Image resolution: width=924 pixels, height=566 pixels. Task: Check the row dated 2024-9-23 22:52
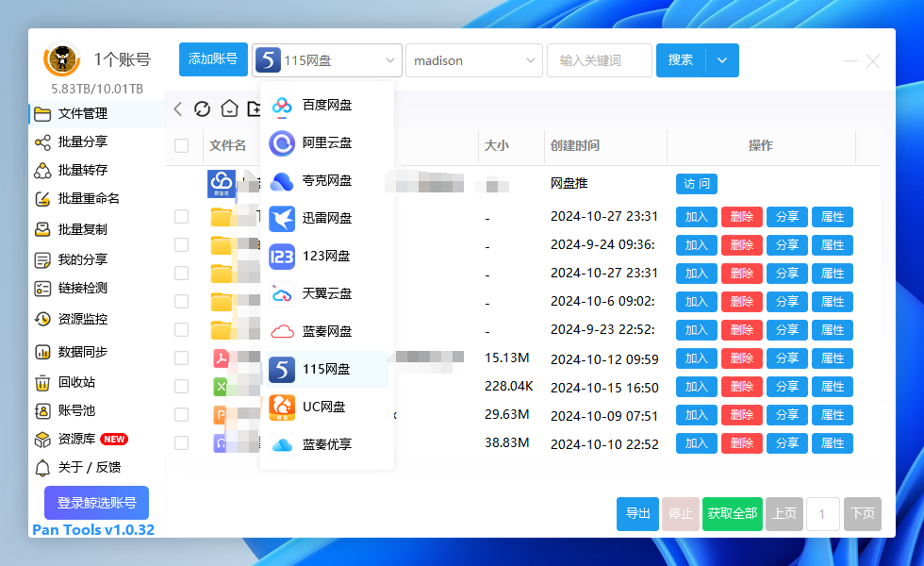pos(181,329)
